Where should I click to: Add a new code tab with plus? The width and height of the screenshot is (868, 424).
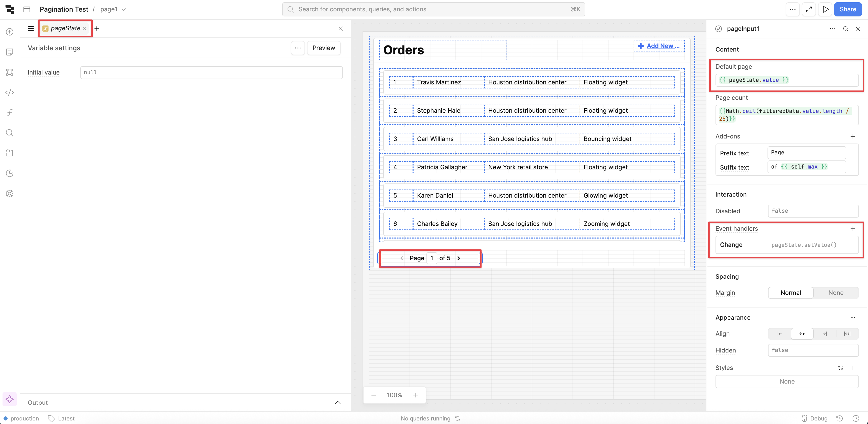97,29
